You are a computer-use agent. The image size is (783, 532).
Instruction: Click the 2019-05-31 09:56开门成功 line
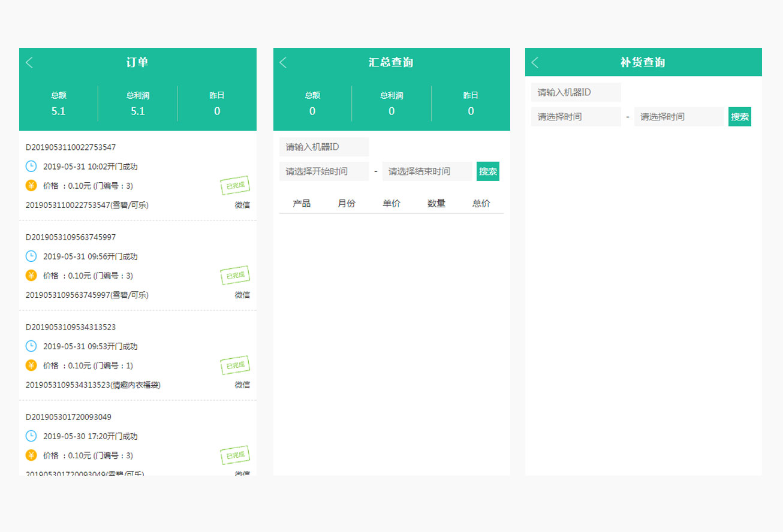pos(91,256)
